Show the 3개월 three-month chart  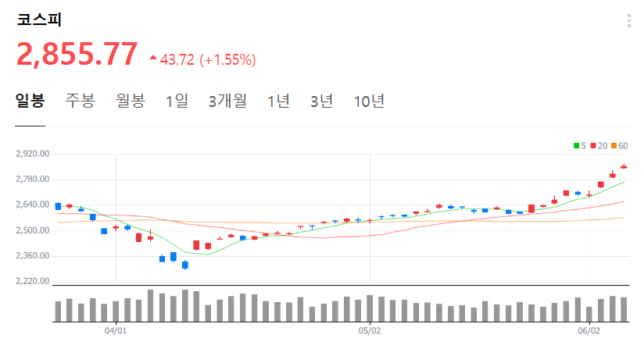pos(227,101)
